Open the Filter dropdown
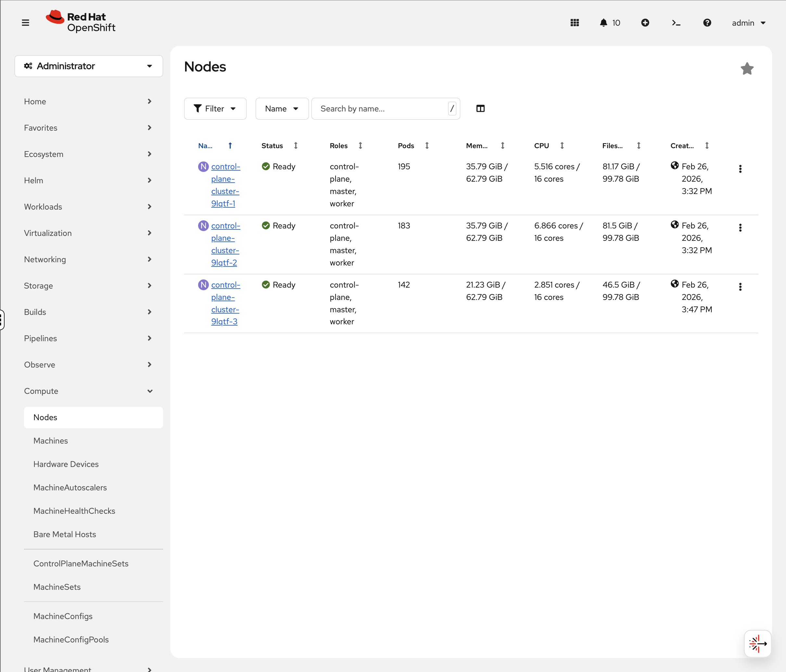Image resolution: width=786 pixels, height=672 pixels. click(215, 109)
